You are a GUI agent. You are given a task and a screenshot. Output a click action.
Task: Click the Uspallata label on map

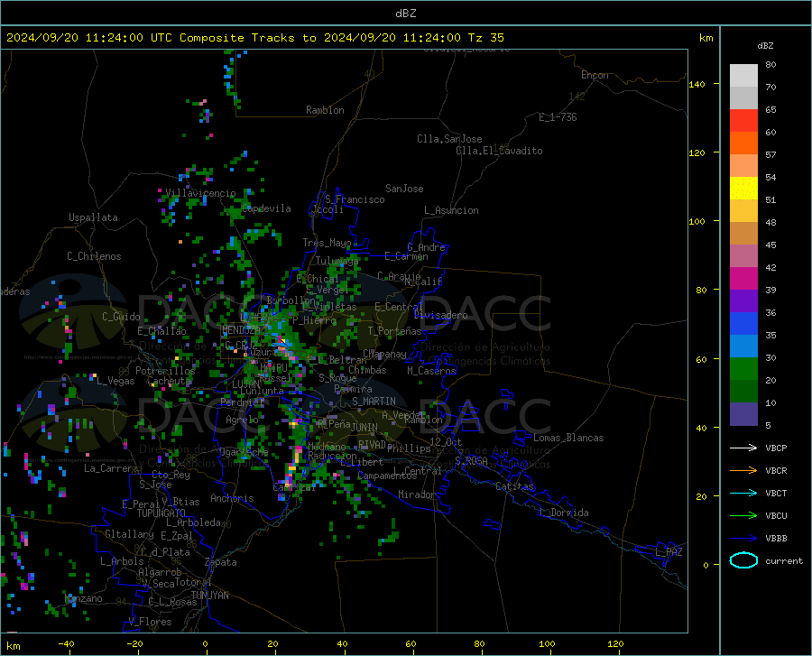93,217
